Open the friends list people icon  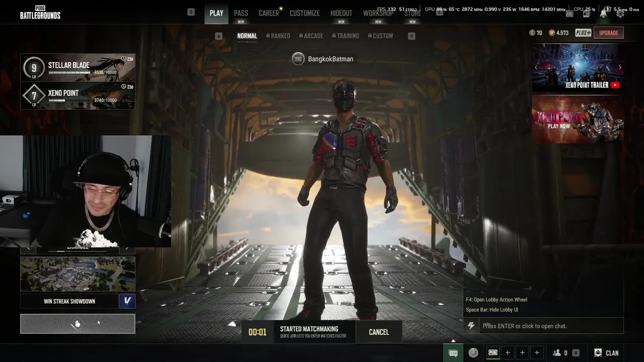click(557, 353)
